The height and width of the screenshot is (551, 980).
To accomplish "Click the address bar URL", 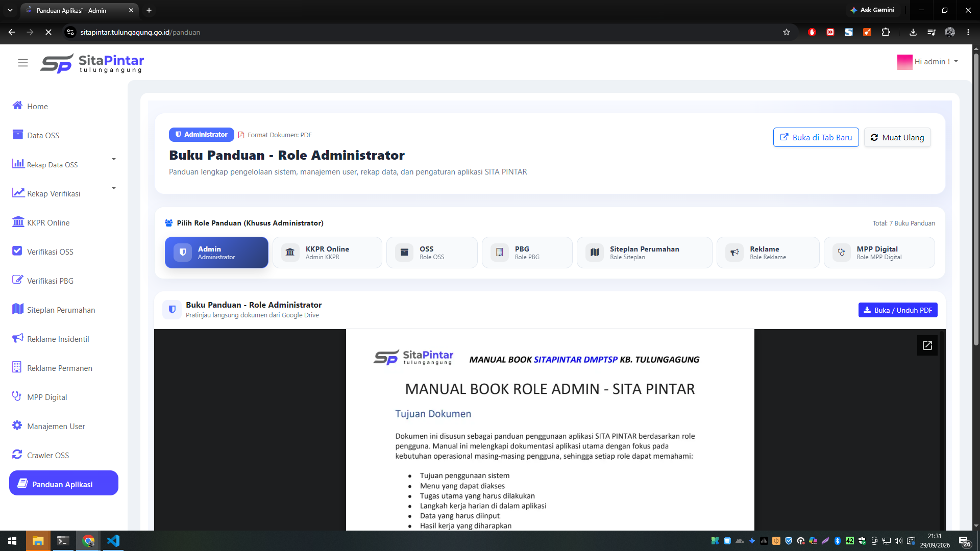I will 140,32.
